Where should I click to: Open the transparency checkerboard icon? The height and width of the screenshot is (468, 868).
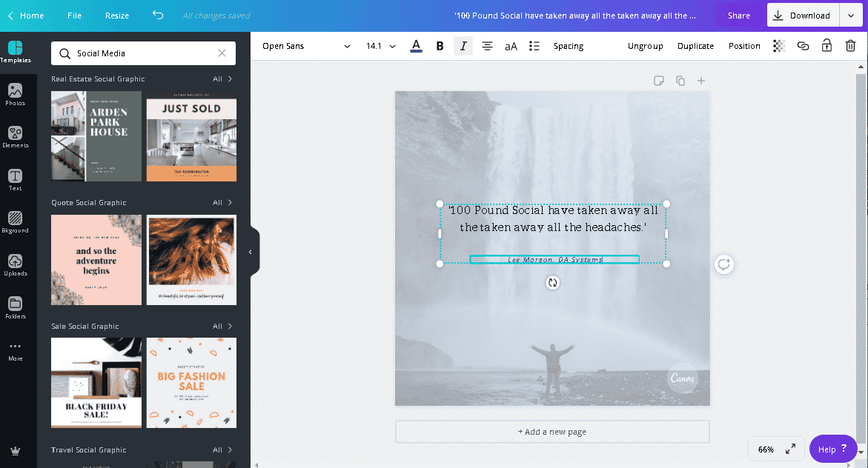click(x=779, y=46)
